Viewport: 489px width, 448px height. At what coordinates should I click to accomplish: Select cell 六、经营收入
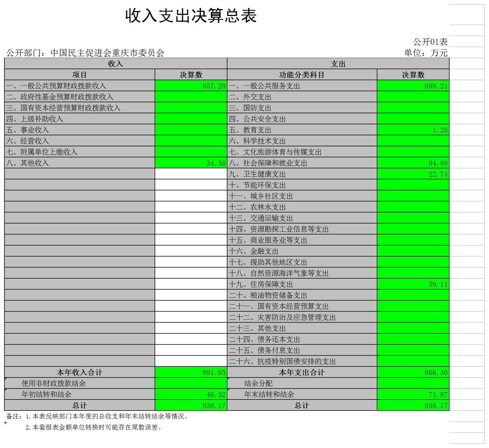click(80, 141)
